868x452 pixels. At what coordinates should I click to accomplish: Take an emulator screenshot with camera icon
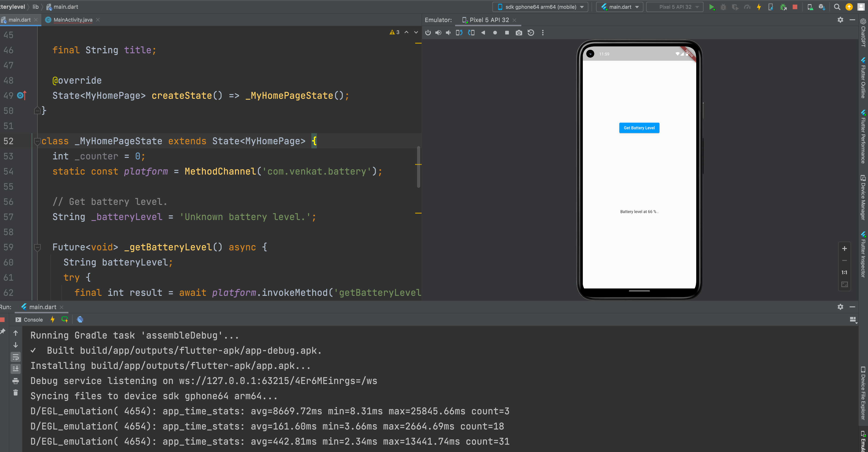(519, 33)
